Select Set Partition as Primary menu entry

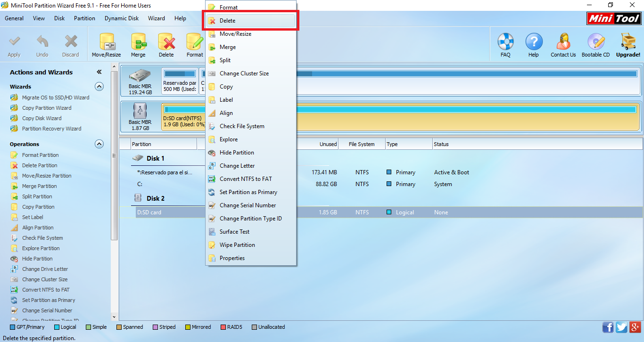tap(251, 192)
